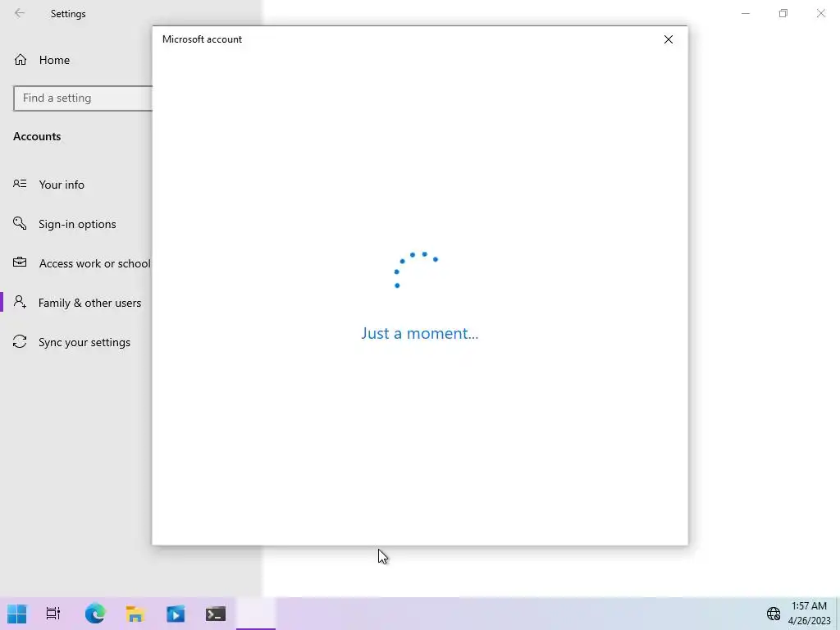Click the Family & other users person icon

[20, 302]
